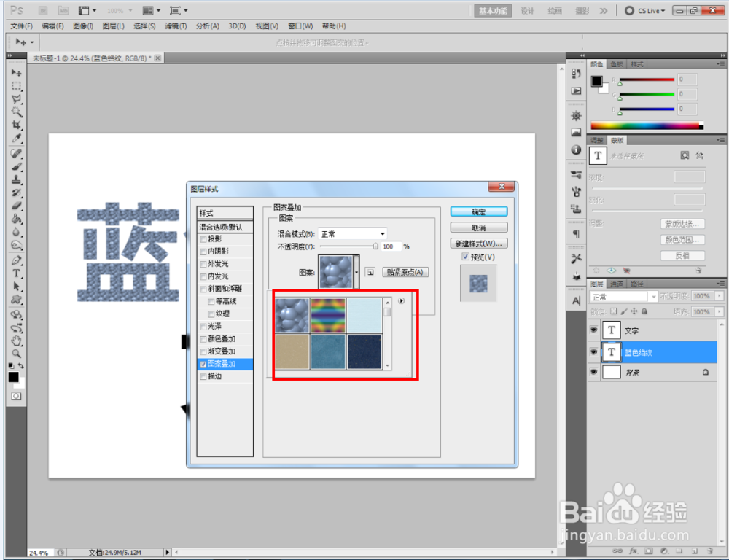Switch to the 色板 swatches tab

pos(617,64)
